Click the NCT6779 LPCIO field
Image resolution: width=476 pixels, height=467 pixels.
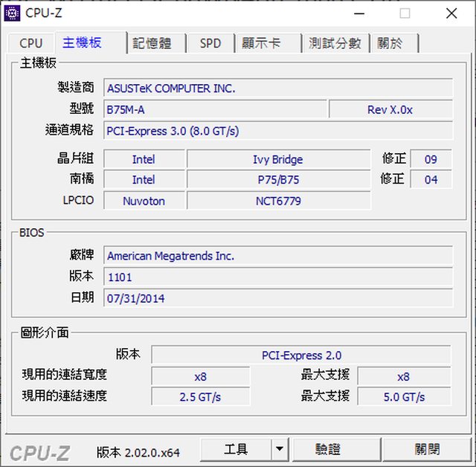[278, 201]
